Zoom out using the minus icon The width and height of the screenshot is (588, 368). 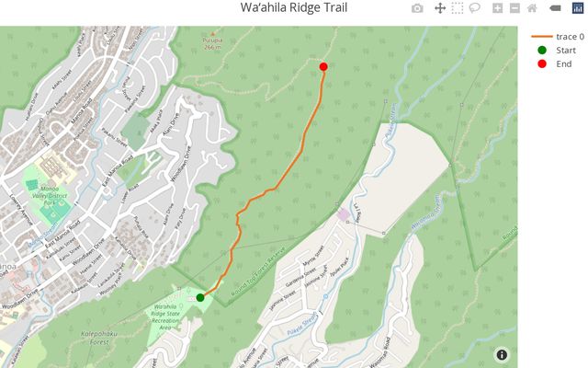[x=514, y=8]
